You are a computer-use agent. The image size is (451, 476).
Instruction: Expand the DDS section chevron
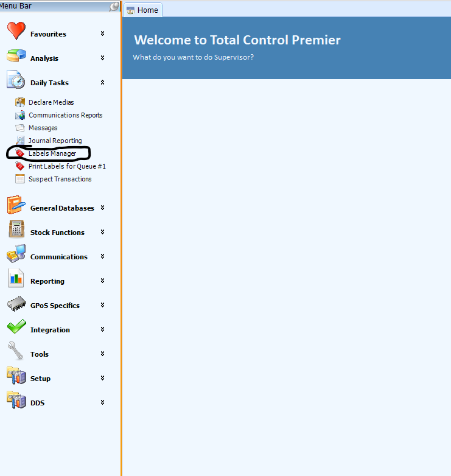pos(103,402)
